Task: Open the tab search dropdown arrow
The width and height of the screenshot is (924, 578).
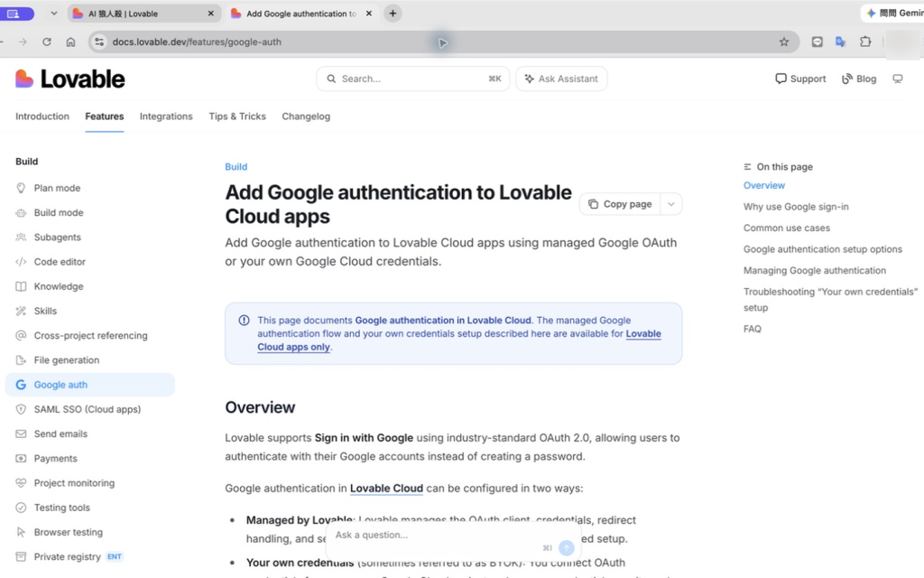Action: pos(53,13)
